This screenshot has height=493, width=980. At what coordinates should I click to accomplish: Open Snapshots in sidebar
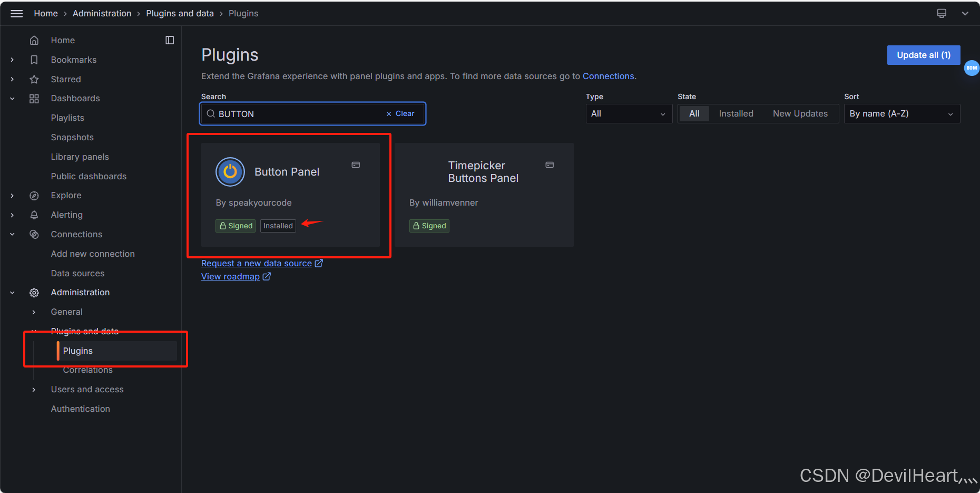point(72,138)
